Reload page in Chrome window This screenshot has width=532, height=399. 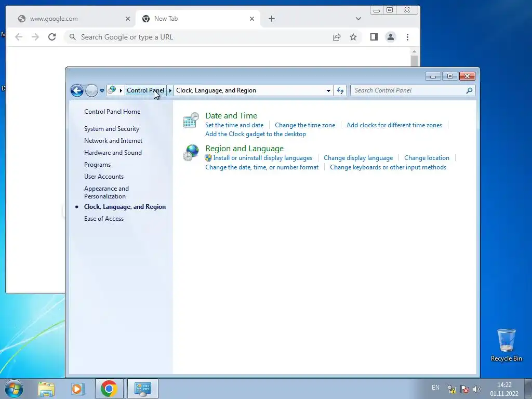point(52,37)
